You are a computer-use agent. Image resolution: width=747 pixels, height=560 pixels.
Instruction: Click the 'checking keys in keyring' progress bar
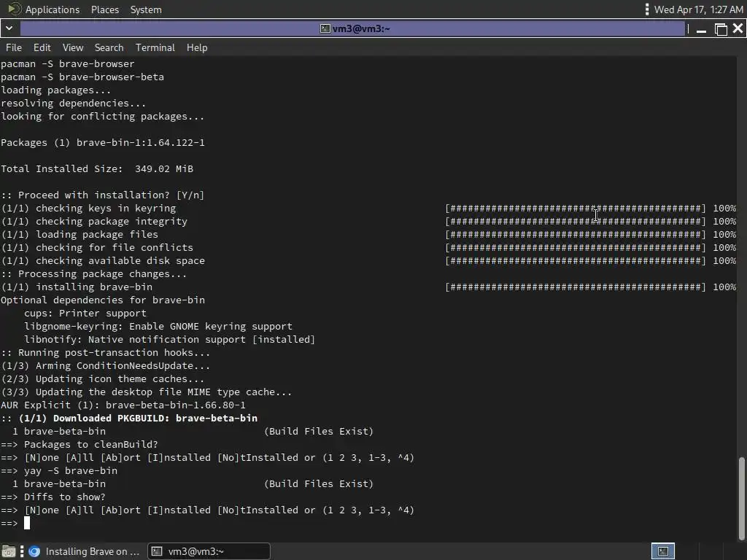tap(576, 208)
